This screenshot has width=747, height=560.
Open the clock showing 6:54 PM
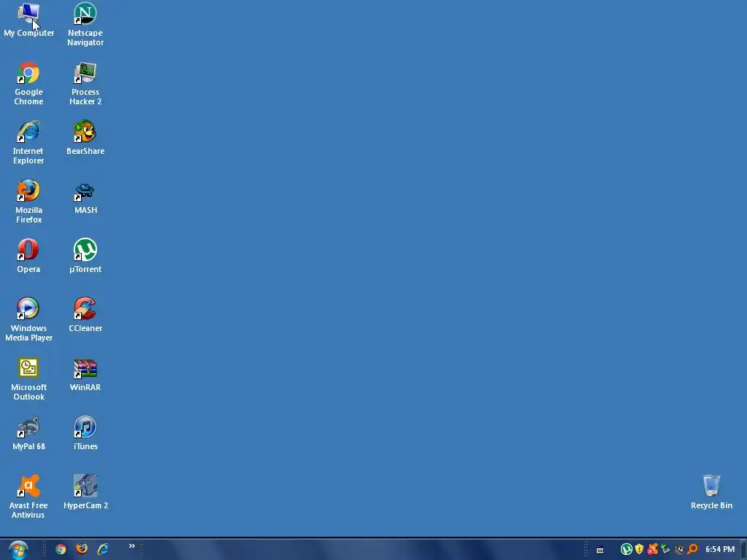(720, 550)
